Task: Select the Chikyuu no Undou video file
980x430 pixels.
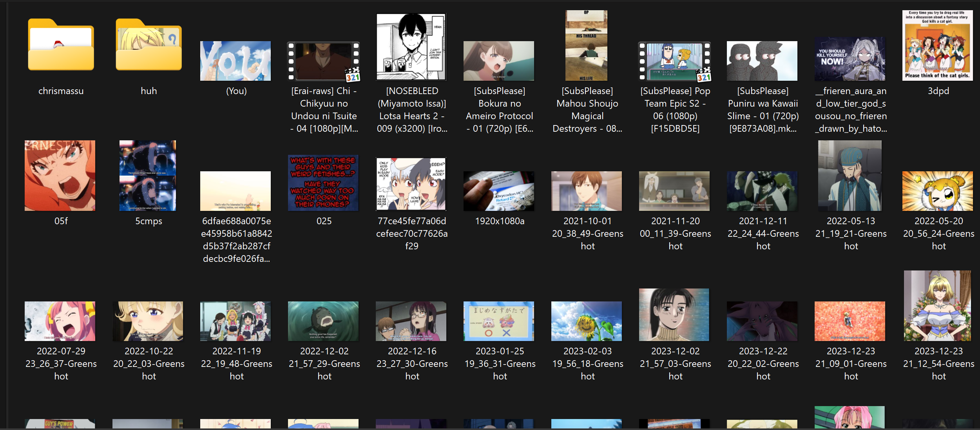Action: click(323, 62)
